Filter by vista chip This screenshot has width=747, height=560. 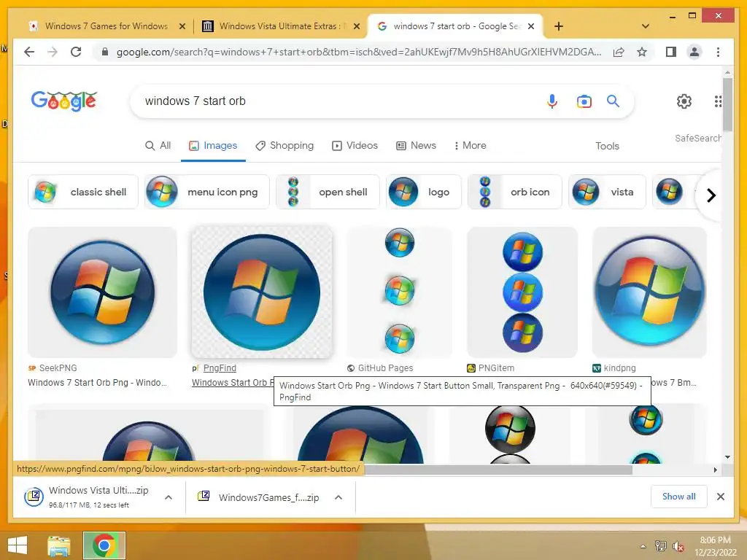point(607,192)
